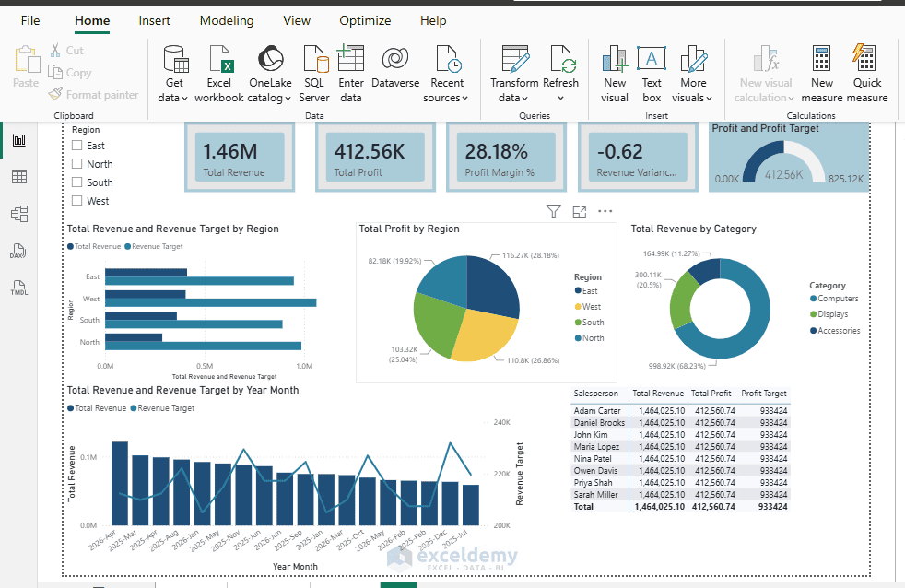Switch to the Modeling tab
The height and width of the screenshot is (588, 905).
227,21
